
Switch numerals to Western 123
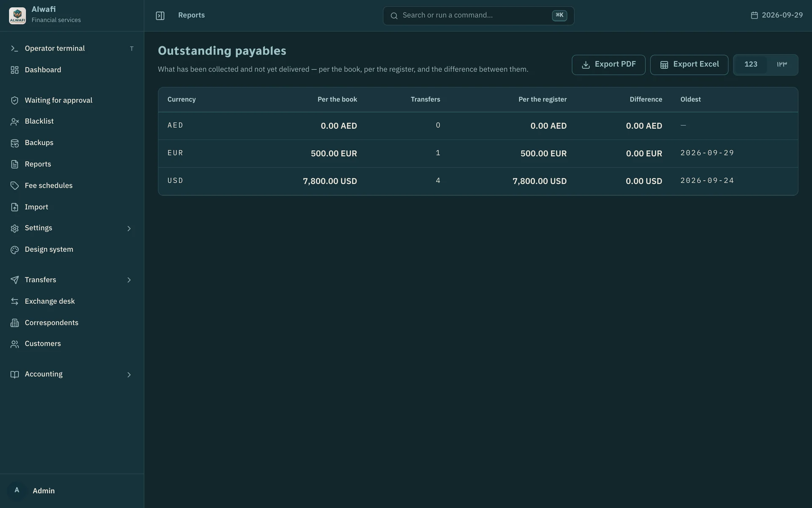(x=751, y=64)
